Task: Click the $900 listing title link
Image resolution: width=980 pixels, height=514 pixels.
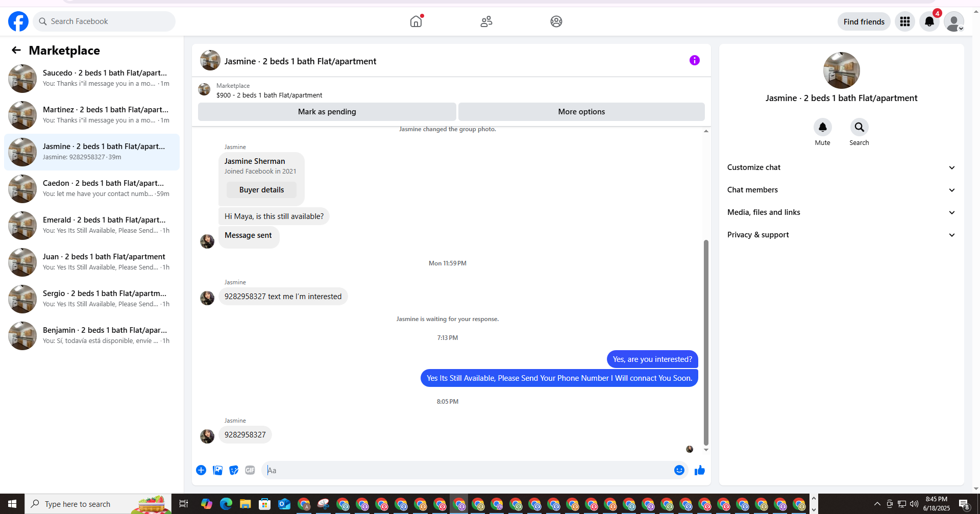Action: point(269,95)
